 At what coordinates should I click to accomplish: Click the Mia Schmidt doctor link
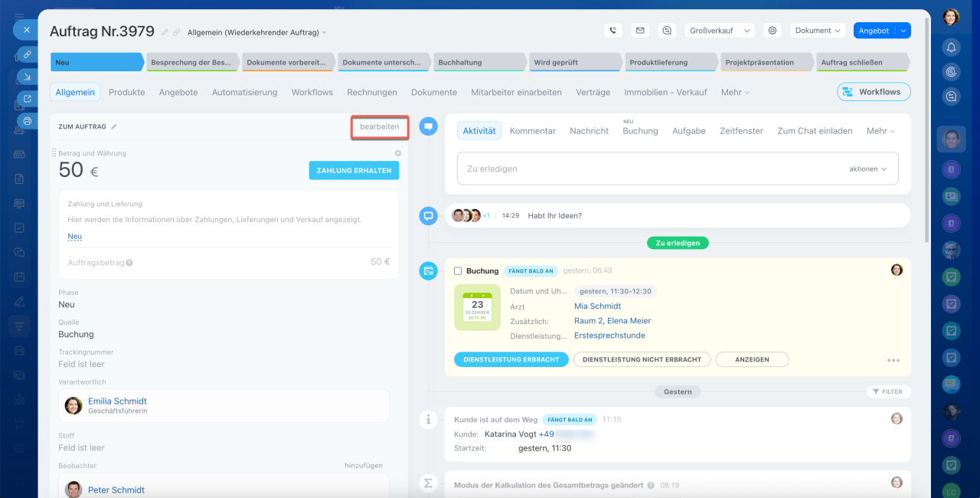[597, 306]
